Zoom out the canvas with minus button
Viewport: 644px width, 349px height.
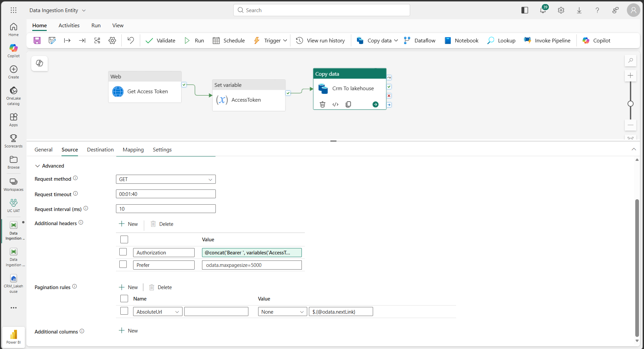point(631,125)
